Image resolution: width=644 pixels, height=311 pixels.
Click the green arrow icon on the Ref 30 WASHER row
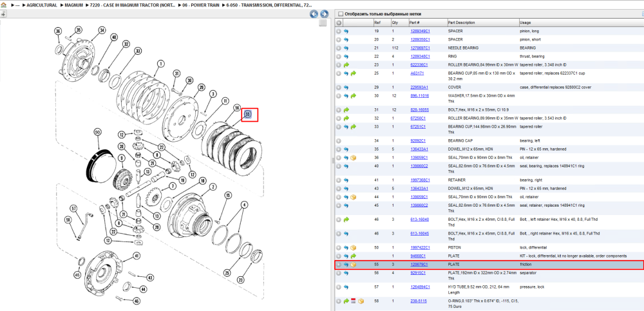click(x=353, y=96)
